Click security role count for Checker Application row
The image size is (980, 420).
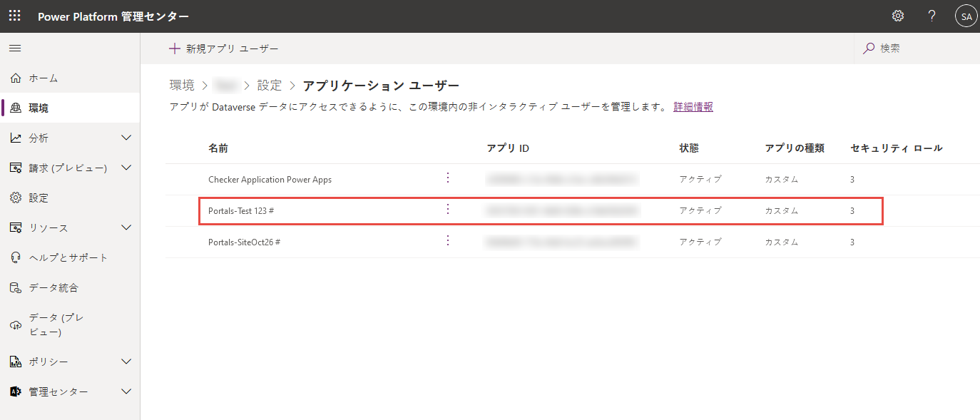point(852,180)
